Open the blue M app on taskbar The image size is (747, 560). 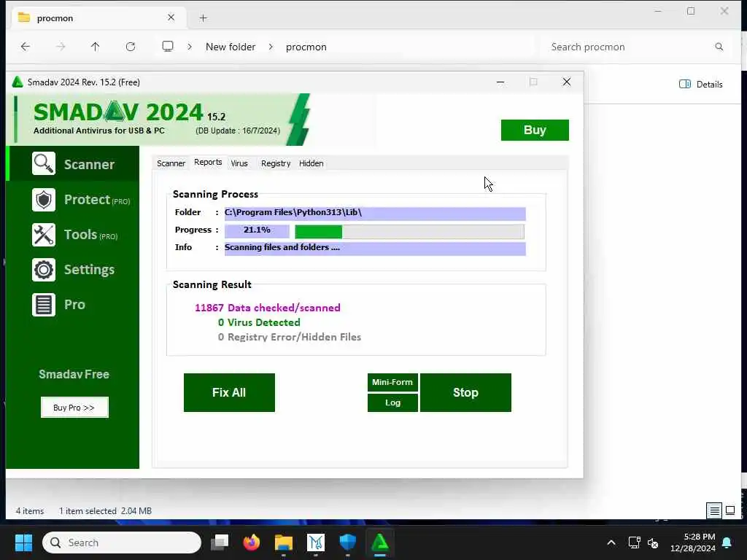(x=315, y=542)
